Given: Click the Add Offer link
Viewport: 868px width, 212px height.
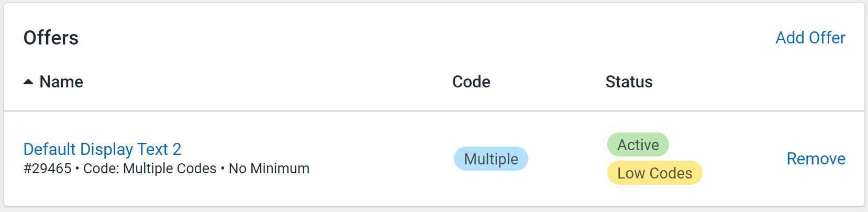Looking at the screenshot, I should 810,38.
